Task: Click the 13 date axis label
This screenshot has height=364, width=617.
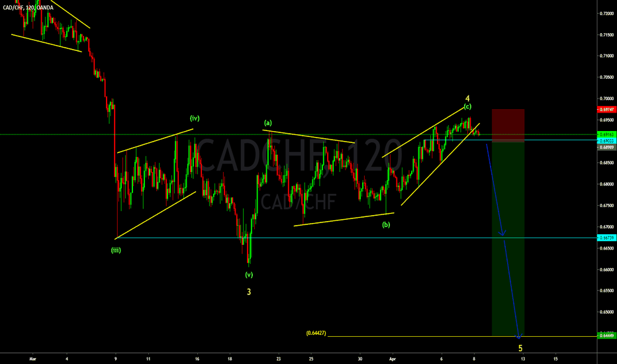Action: tap(523, 359)
